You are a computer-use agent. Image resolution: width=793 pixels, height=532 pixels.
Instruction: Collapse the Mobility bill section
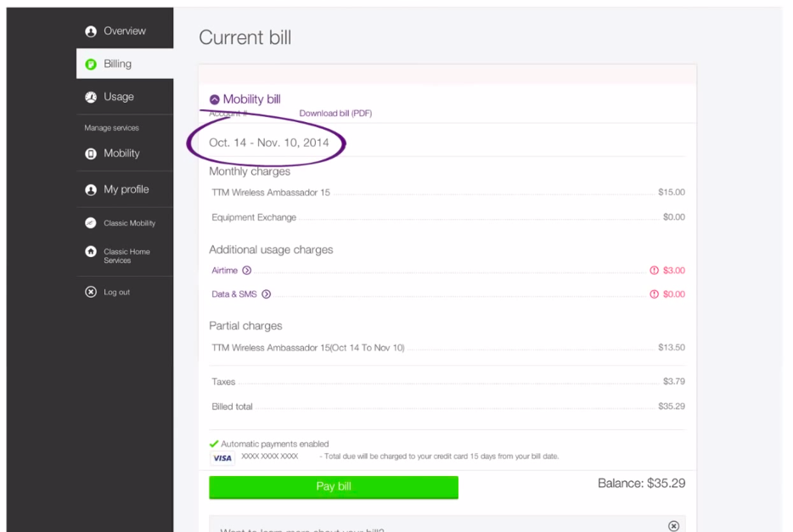pyautogui.click(x=215, y=99)
